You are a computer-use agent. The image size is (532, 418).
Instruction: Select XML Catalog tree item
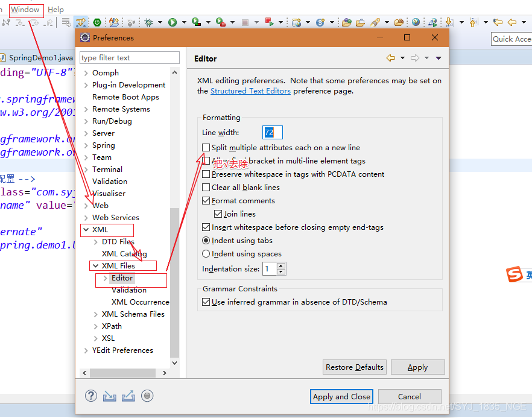click(x=124, y=254)
